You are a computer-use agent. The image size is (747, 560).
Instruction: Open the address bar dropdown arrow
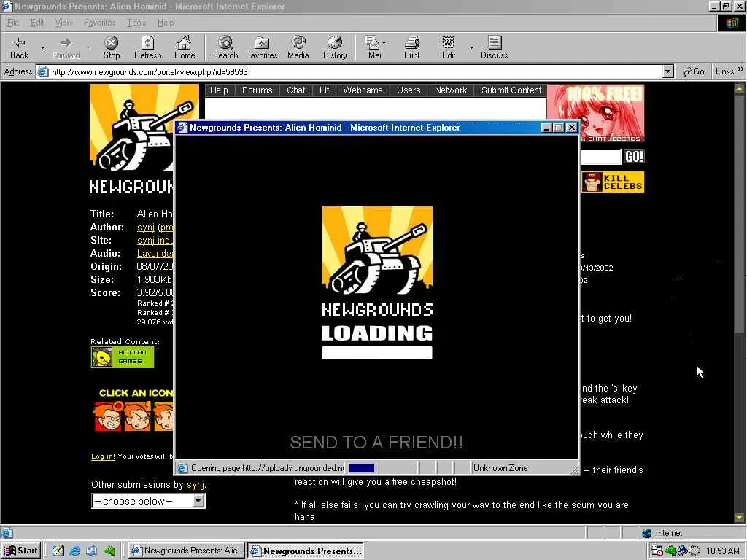tap(668, 72)
